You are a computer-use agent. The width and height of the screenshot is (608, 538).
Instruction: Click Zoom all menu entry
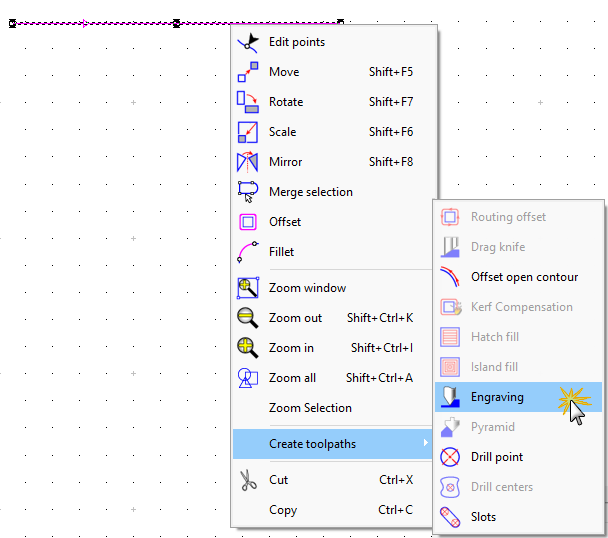click(292, 378)
